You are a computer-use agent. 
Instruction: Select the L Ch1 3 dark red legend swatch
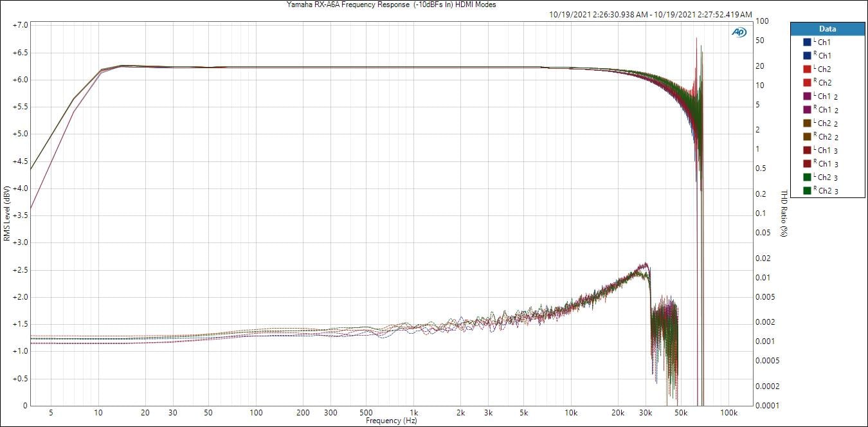coord(807,150)
